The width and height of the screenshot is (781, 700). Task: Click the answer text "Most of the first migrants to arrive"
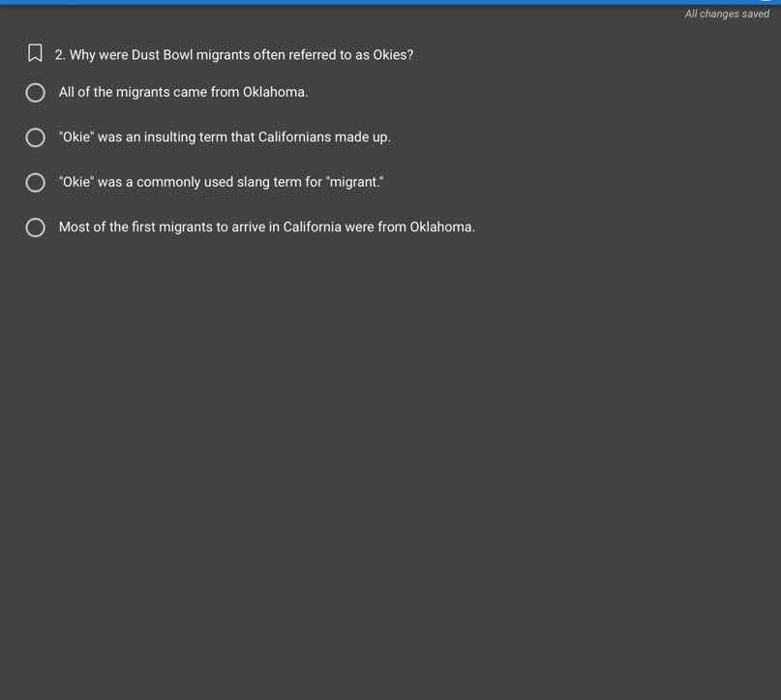pos(266,227)
